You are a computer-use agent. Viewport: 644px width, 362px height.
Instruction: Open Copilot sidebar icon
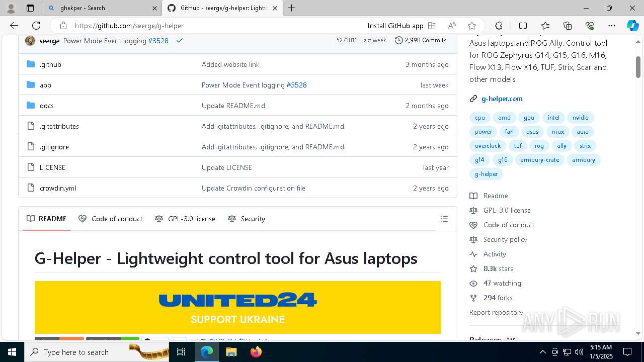click(632, 26)
